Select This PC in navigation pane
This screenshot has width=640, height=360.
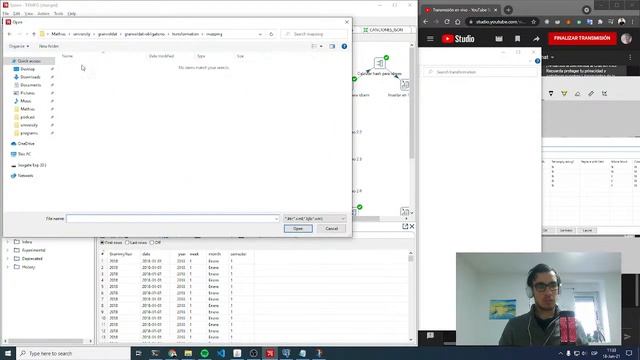coord(24,154)
